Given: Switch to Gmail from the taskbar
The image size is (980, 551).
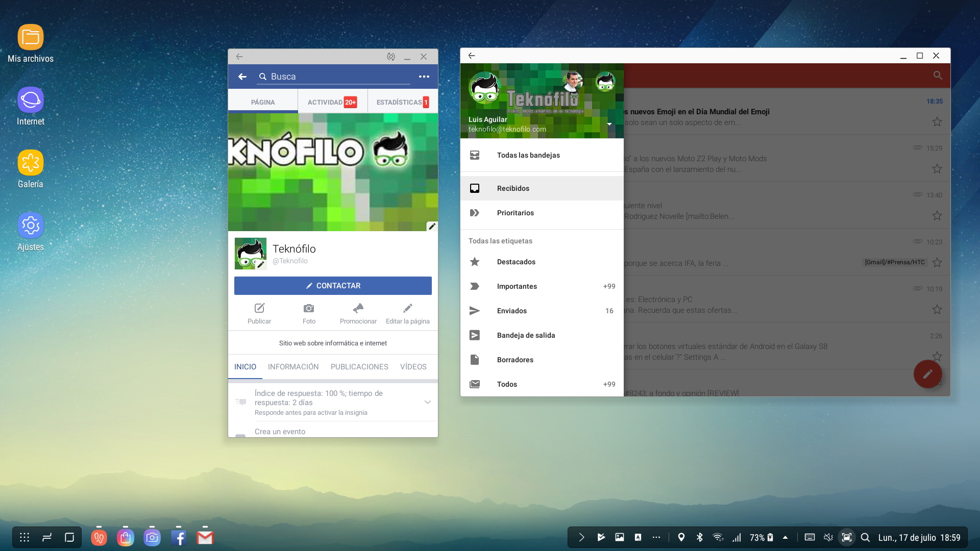Looking at the screenshot, I should pos(205,537).
